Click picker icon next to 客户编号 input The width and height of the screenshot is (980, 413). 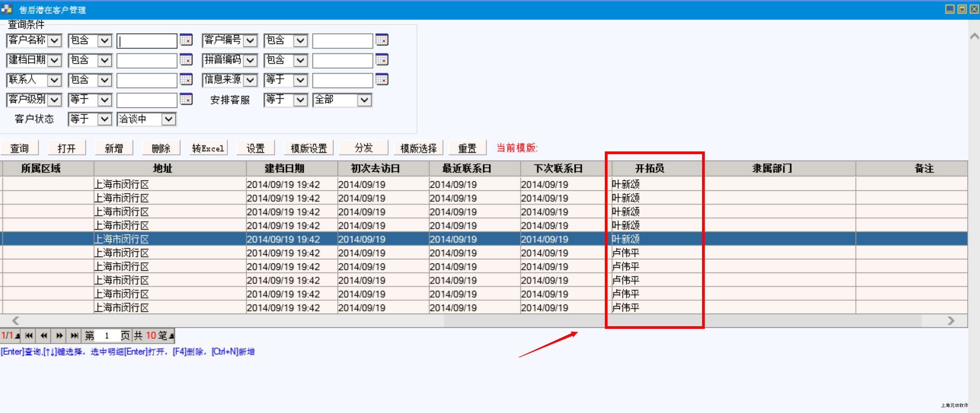382,40
